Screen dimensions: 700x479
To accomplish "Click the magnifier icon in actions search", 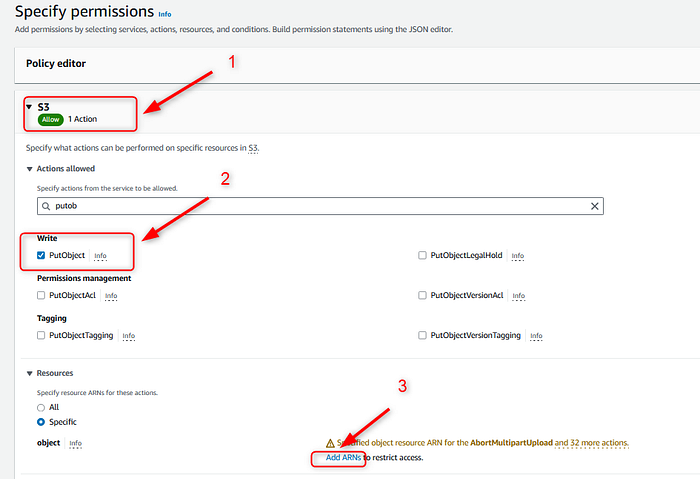I will click(46, 206).
